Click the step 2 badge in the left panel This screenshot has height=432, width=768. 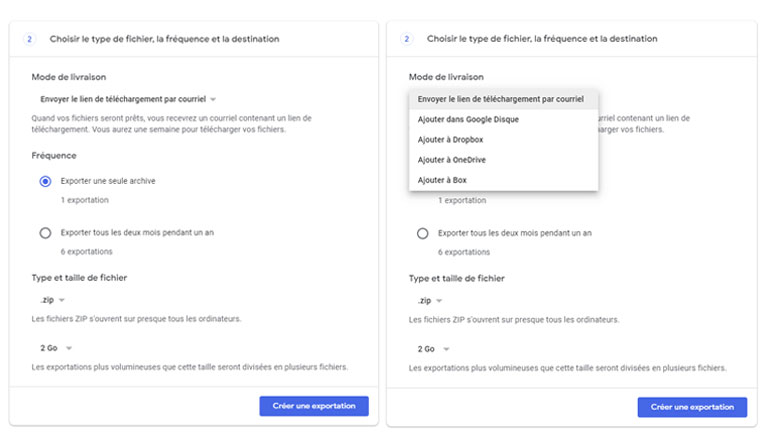pyautogui.click(x=30, y=39)
